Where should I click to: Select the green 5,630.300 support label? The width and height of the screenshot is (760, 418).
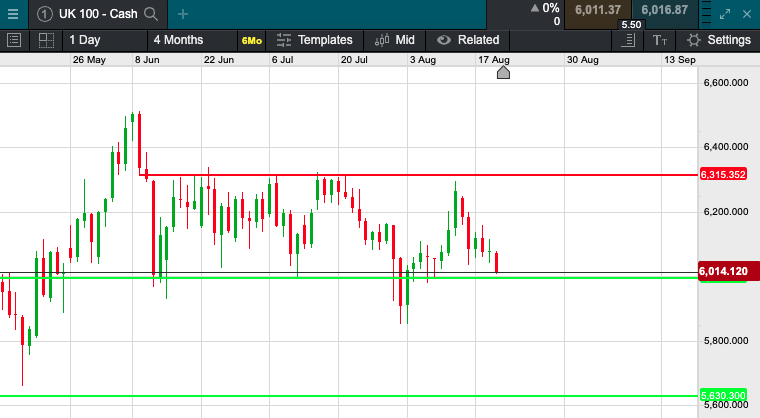(x=723, y=396)
